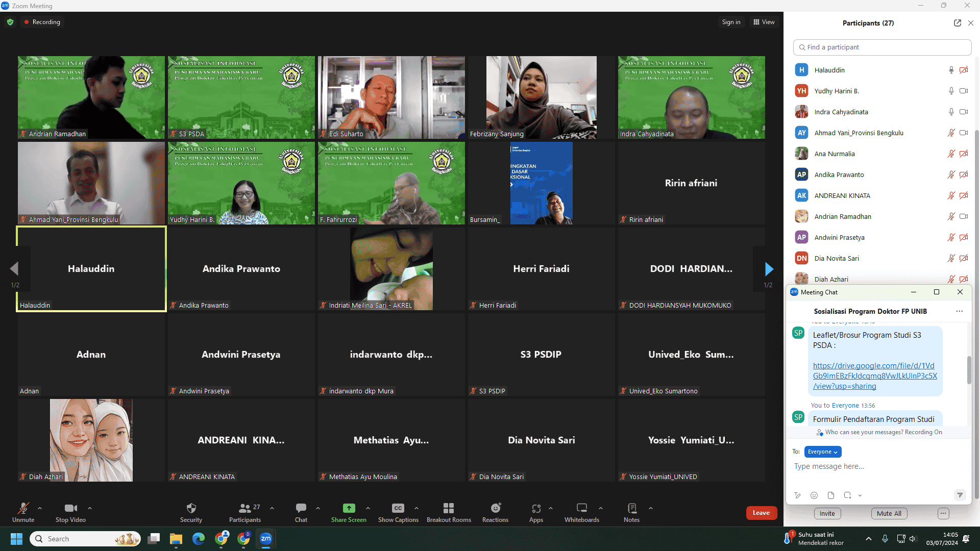Start sharing with green Share Screen button
This screenshot has height=551, width=980.
click(x=349, y=512)
